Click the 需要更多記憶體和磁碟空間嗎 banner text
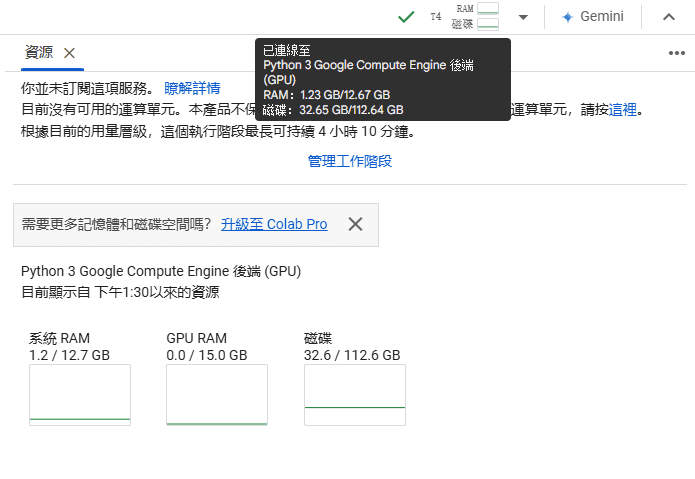The height and width of the screenshot is (479, 695). pos(117,224)
